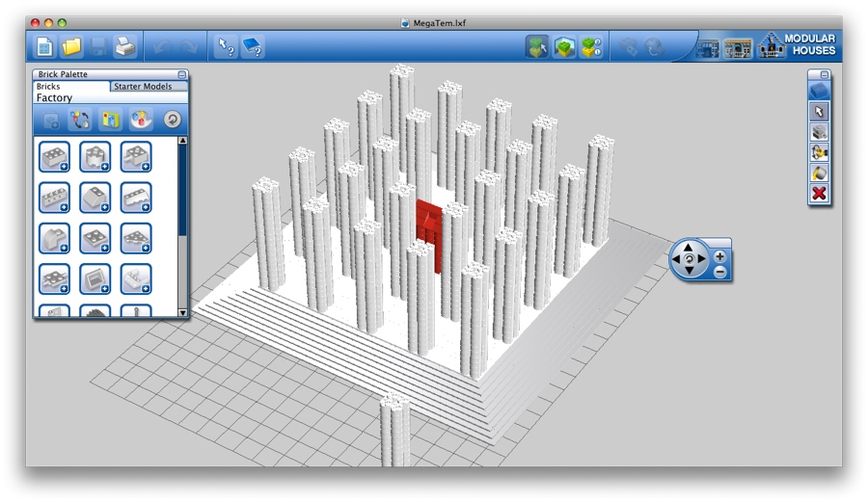Image resolution: width=868 pixels, height=502 pixels.
Task: Filter bricks by color
Action: pos(141,119)
